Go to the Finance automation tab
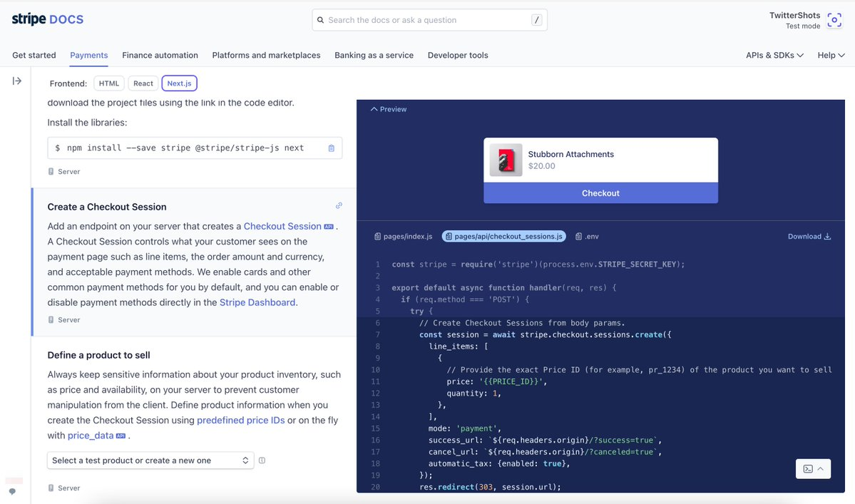 pos(160,55)
